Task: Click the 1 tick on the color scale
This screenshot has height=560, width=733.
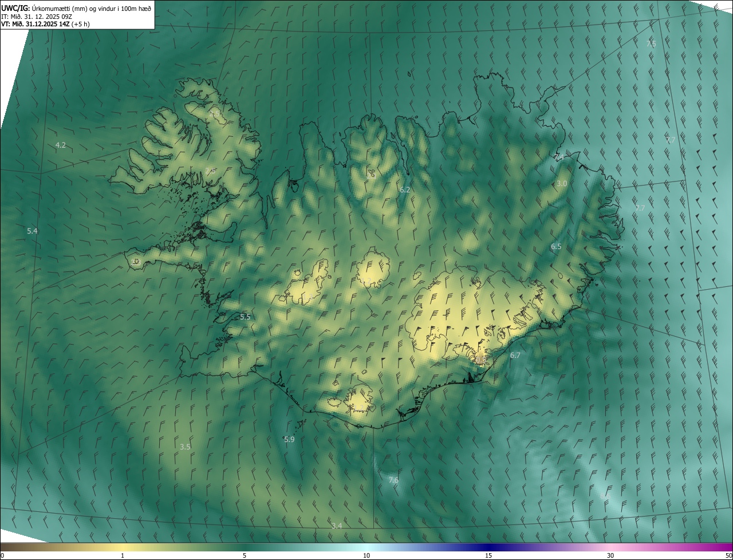Action: (x=123, y=555)
